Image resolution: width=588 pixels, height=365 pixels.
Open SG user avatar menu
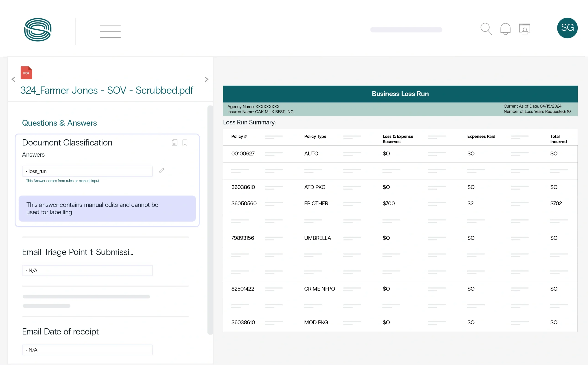click(x=567, y=28)
